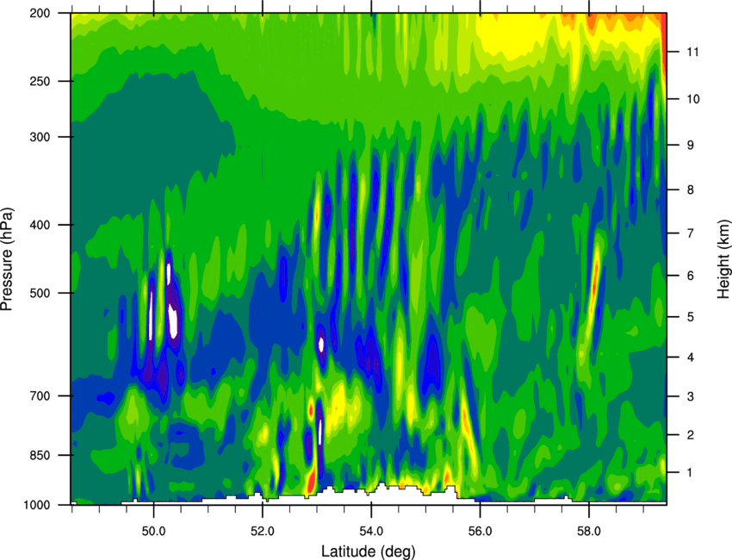732x560 pixels.
Task: Click the 500 pressure tick label
Action: tap(40, 293)
